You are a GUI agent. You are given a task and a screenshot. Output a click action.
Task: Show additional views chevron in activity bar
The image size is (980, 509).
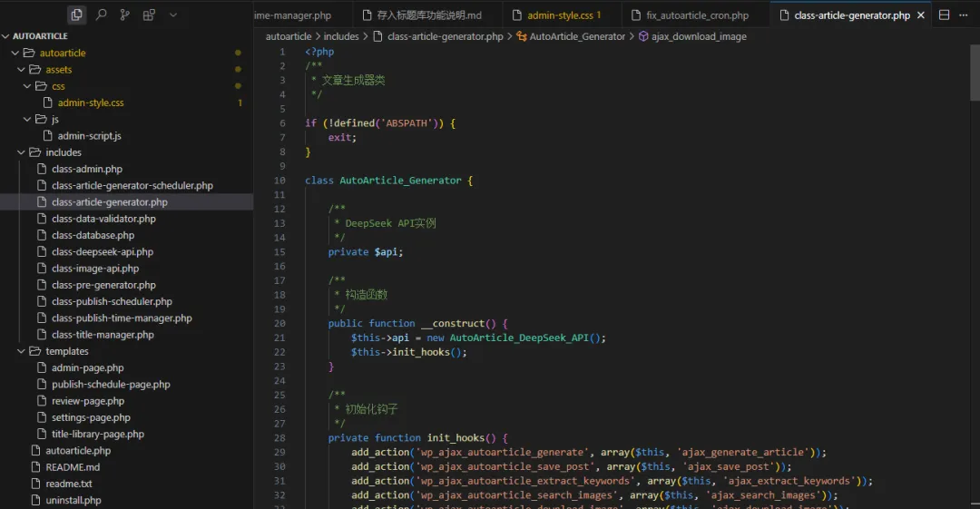(173, 15)
